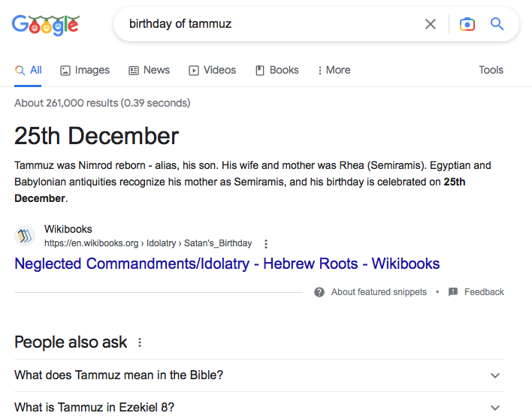Viewport: 532px width, 419px height.
Task: Switch to the Videos tab
Action: coord(212,70)
